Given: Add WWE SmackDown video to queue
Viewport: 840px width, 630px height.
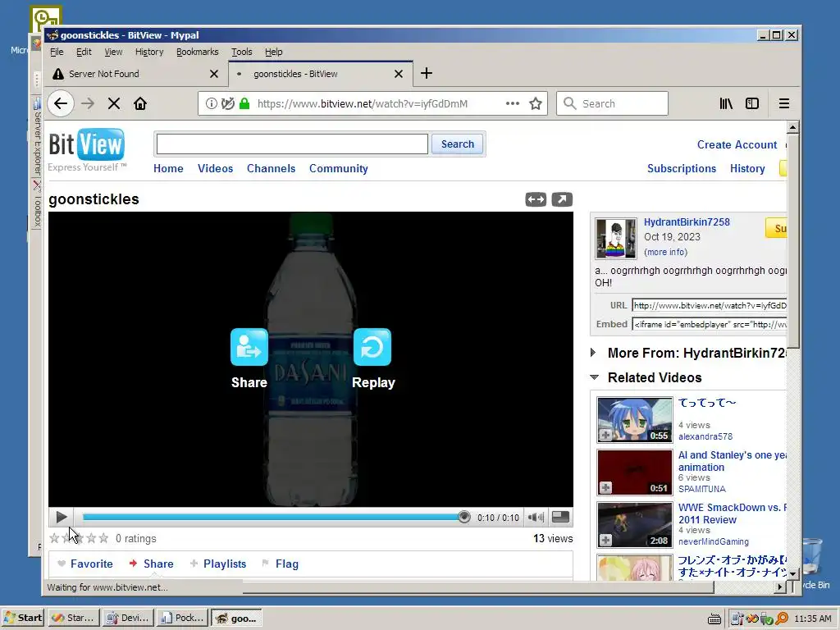Looking at the screenshot, I should [605, 540].
